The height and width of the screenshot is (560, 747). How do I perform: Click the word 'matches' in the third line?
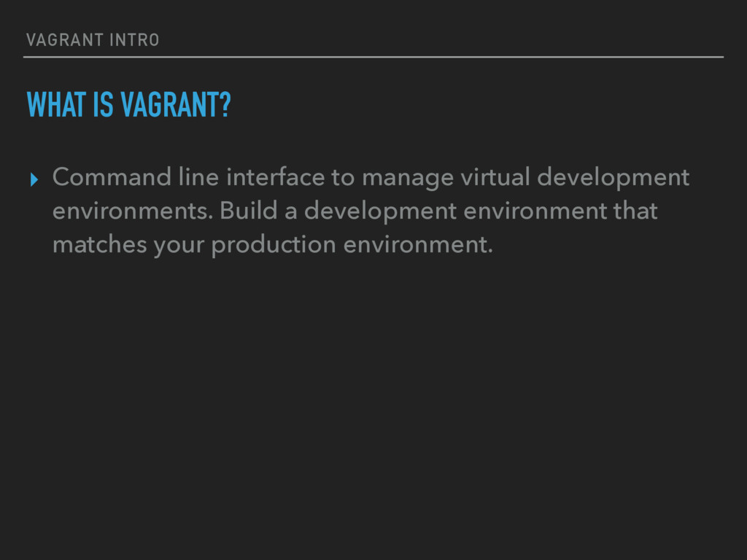click(99, 244)
